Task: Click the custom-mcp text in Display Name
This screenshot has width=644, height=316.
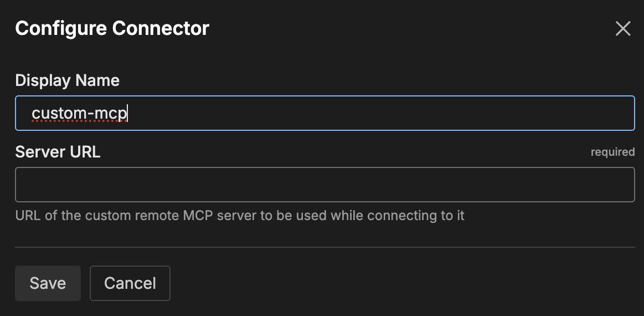Action: pos(79,114)
